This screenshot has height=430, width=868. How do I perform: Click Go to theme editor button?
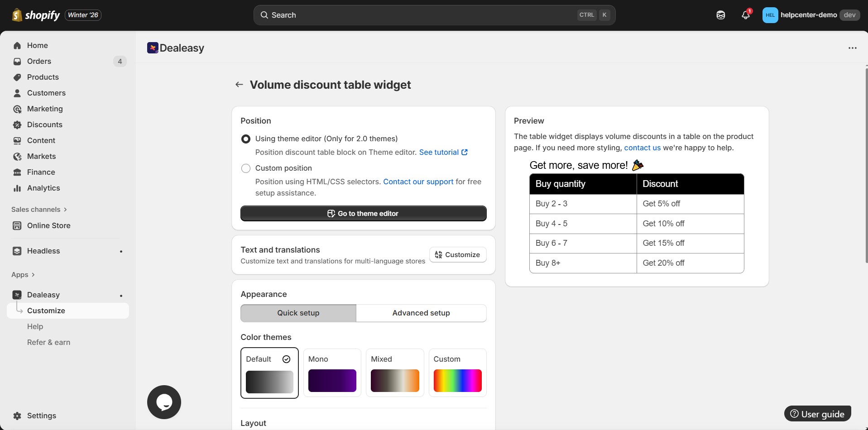point(363,213)
